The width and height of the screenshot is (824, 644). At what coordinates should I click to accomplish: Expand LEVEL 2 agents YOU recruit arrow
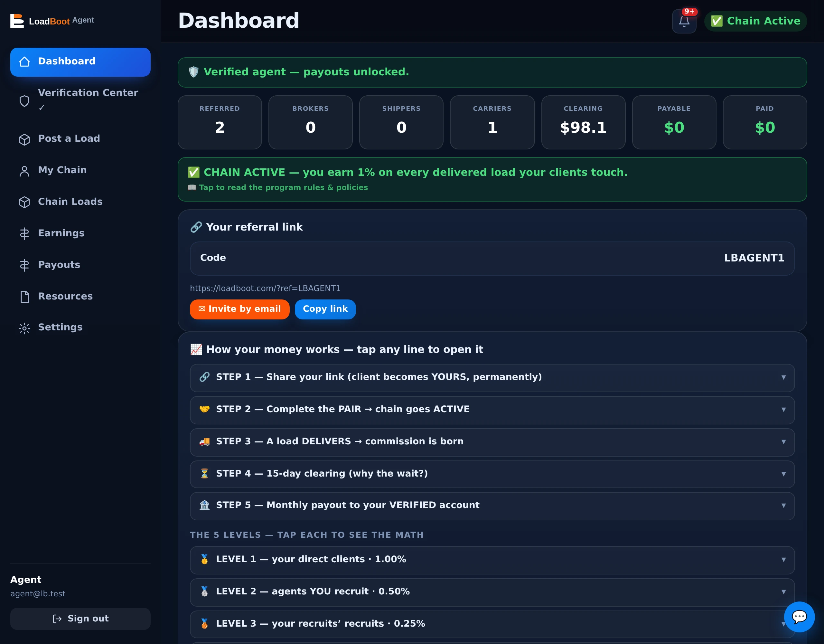point(784,592)
